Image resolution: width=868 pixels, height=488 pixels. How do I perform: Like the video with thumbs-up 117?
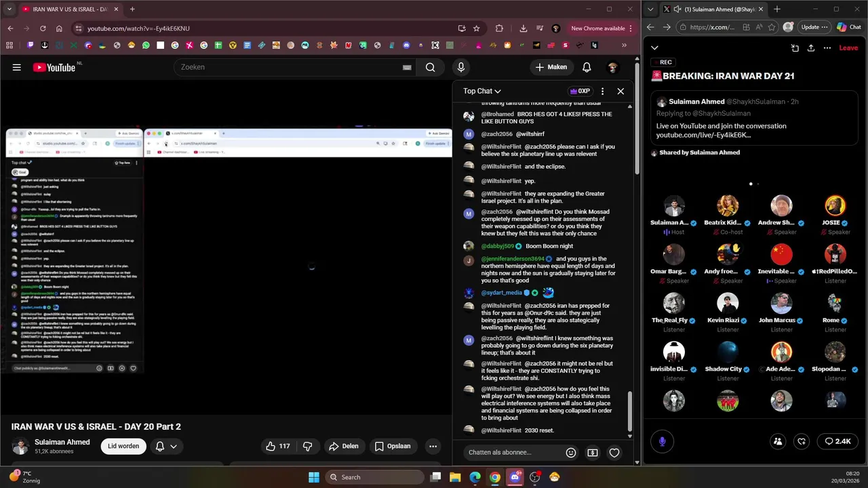click(x=278, y=446)
